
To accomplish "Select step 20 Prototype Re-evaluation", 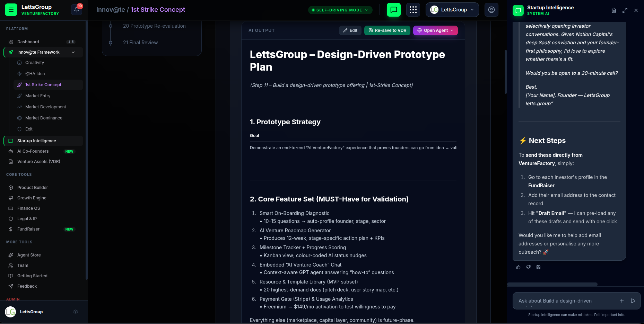I will [x=154, y=26].
